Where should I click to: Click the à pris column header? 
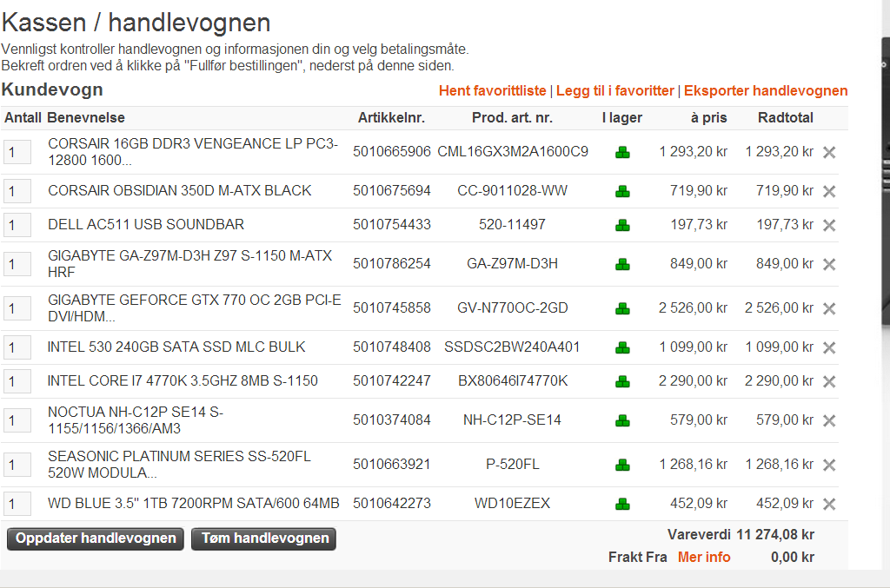[x=709, y=118]
